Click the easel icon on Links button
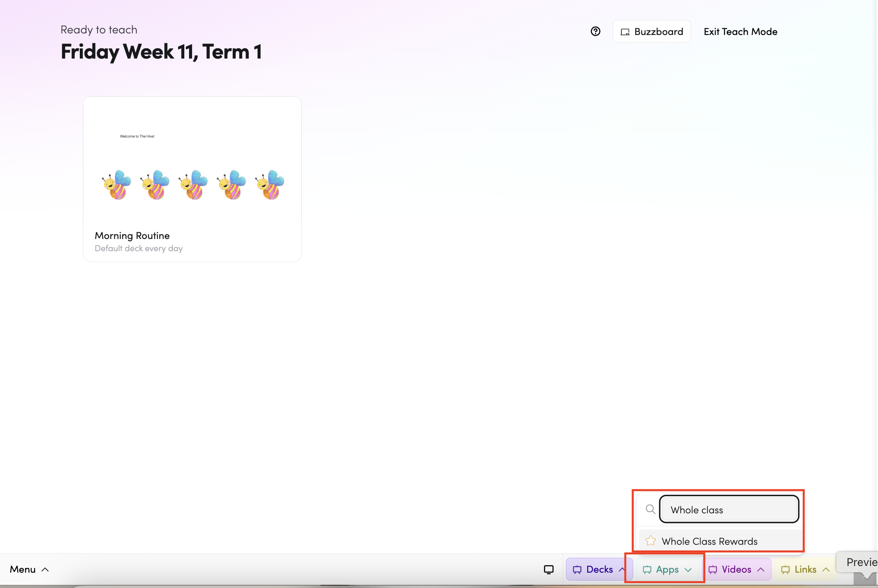 pos(785,570)
